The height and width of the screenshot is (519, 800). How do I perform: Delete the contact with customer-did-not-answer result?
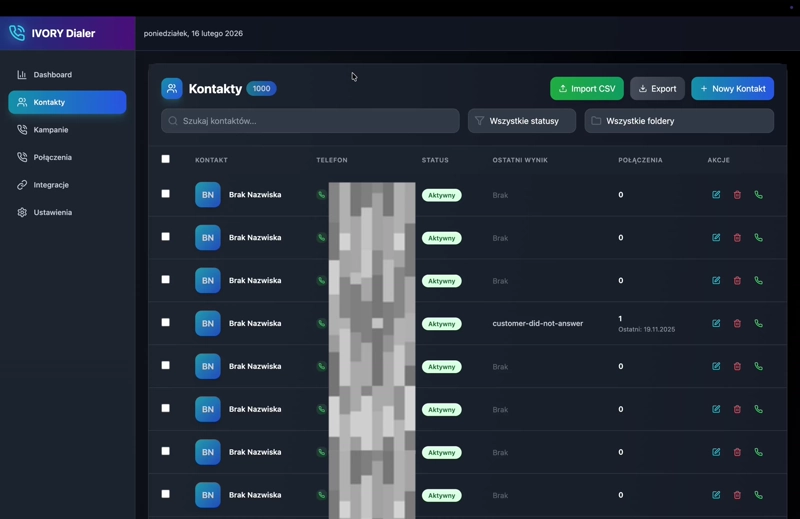click(x=737, y=324)
